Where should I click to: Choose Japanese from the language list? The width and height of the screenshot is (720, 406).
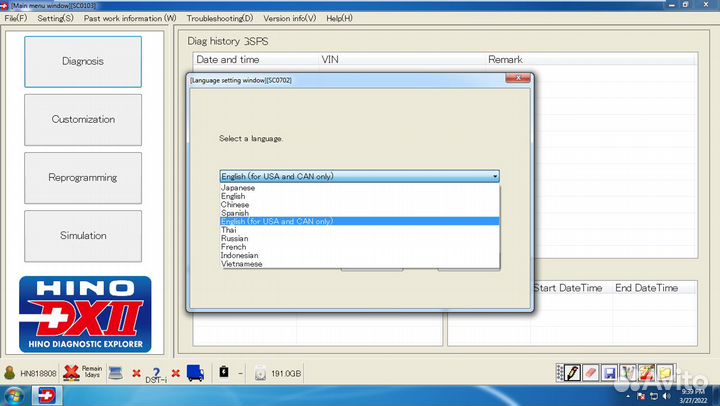tap(238, 188)
